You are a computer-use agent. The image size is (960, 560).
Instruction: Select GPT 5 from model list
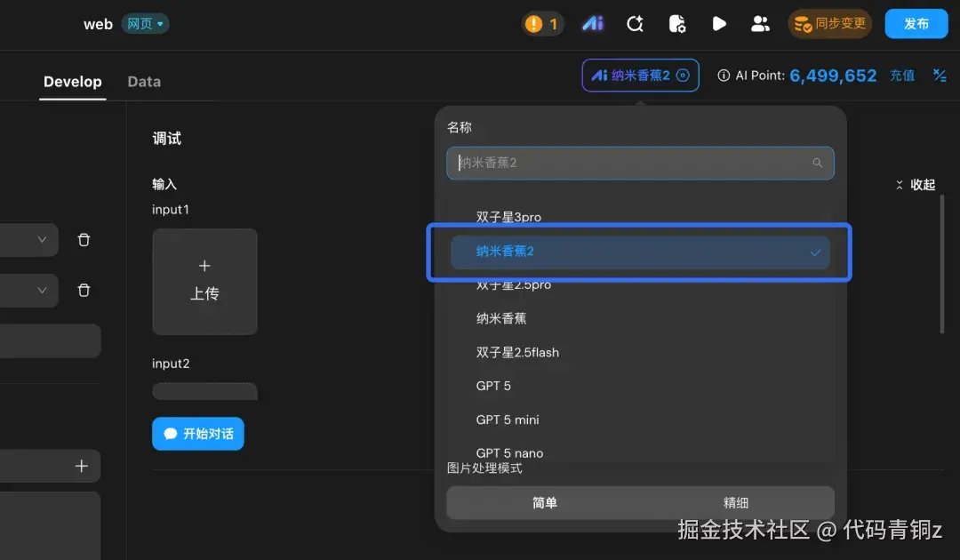(x=493, y=386)
